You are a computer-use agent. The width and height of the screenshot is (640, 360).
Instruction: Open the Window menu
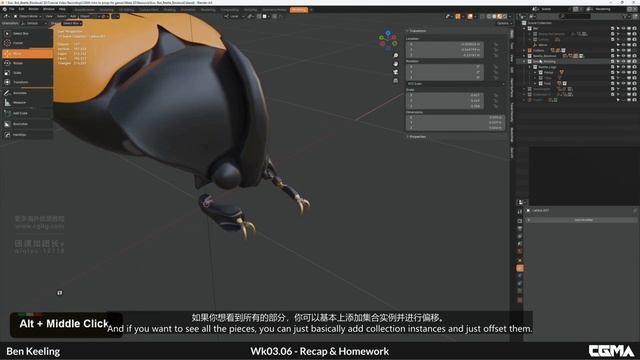(x=49, y=9)
